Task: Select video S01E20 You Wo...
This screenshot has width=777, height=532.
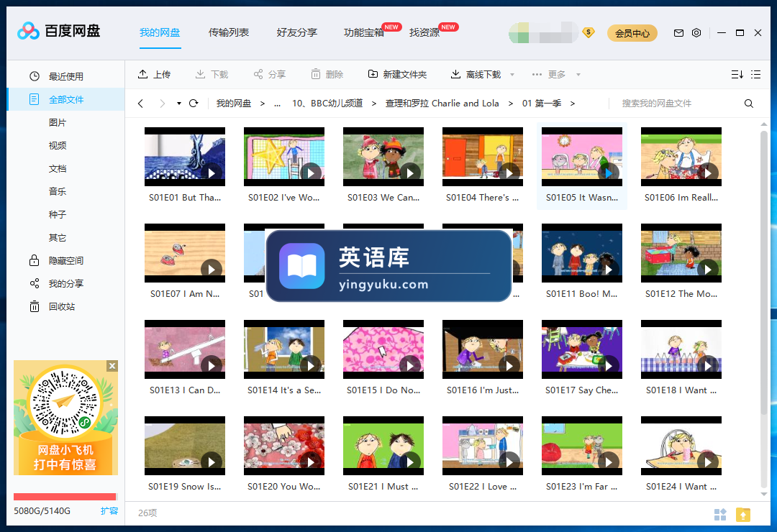Action: pyautogui.click(x=284, y=454)
